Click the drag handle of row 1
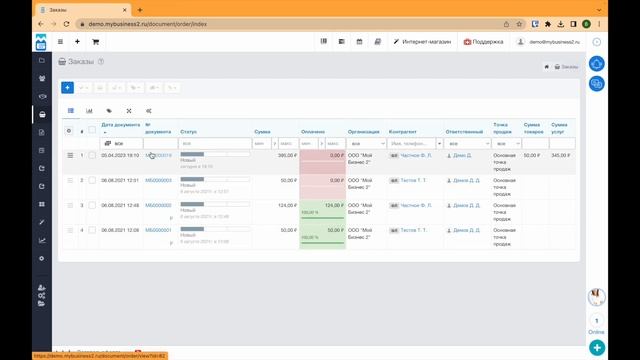This screenshot has height=360, width=640. click(70, 156)
